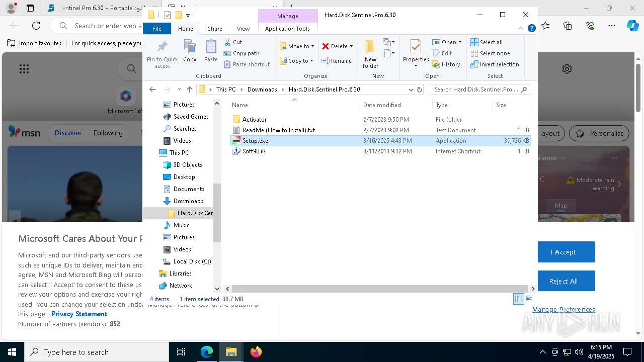Open Properties of selected file
Image resolution: width=644 pixels, height=362 pixels.
416,53
